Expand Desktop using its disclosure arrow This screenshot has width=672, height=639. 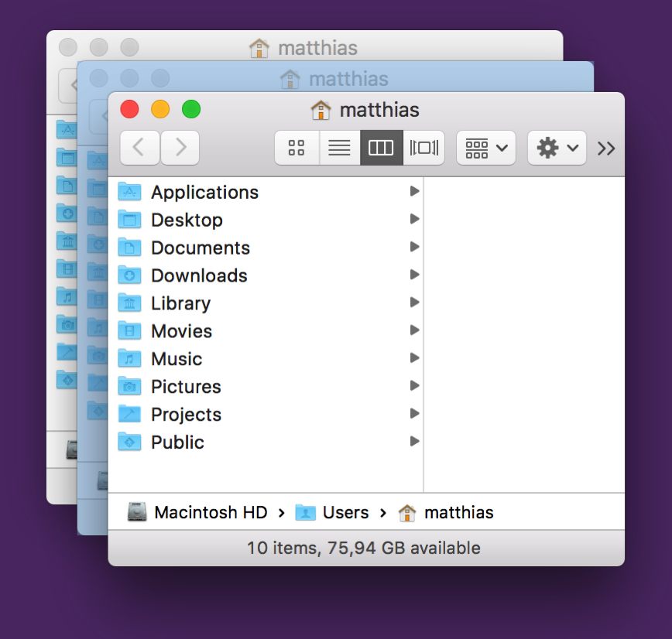(x=414, y=219)
